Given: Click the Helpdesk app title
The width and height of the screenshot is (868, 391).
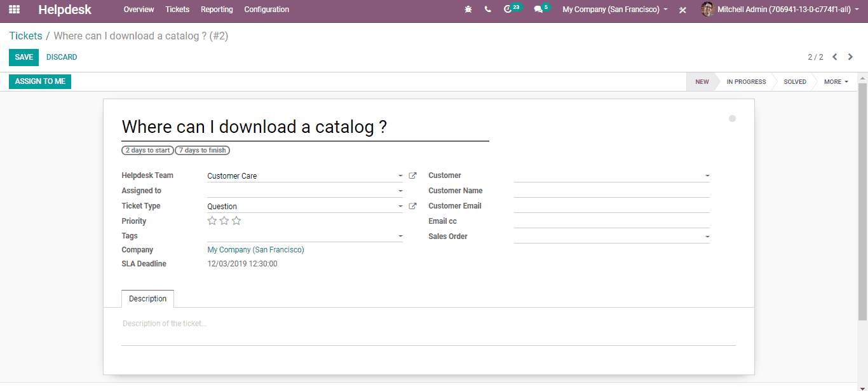Looking at the screenshot, I should pos(65,10).
